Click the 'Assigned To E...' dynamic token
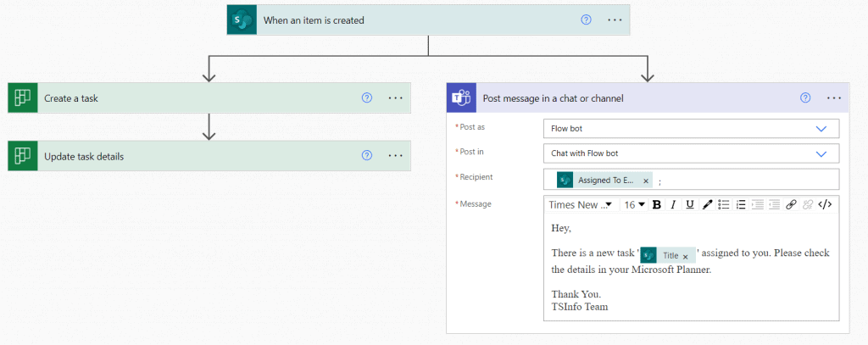868x345 pixels. tap(605, 181)
